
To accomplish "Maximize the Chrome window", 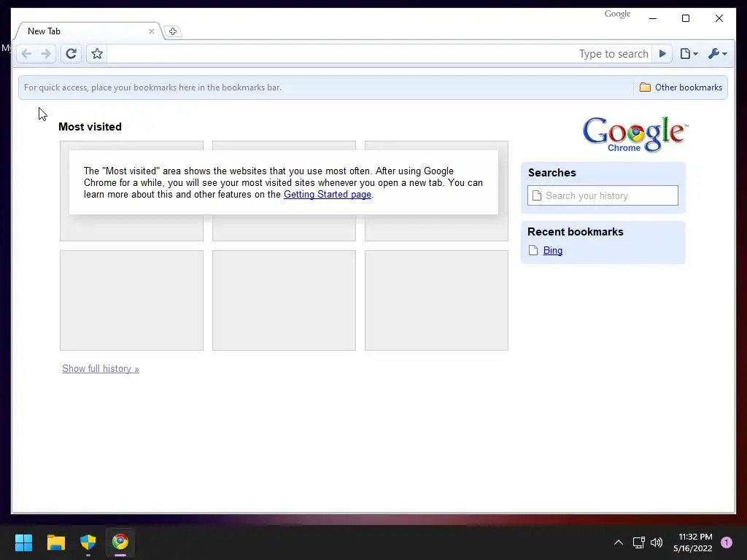I will pyautogui.click(x=686, y=18).
